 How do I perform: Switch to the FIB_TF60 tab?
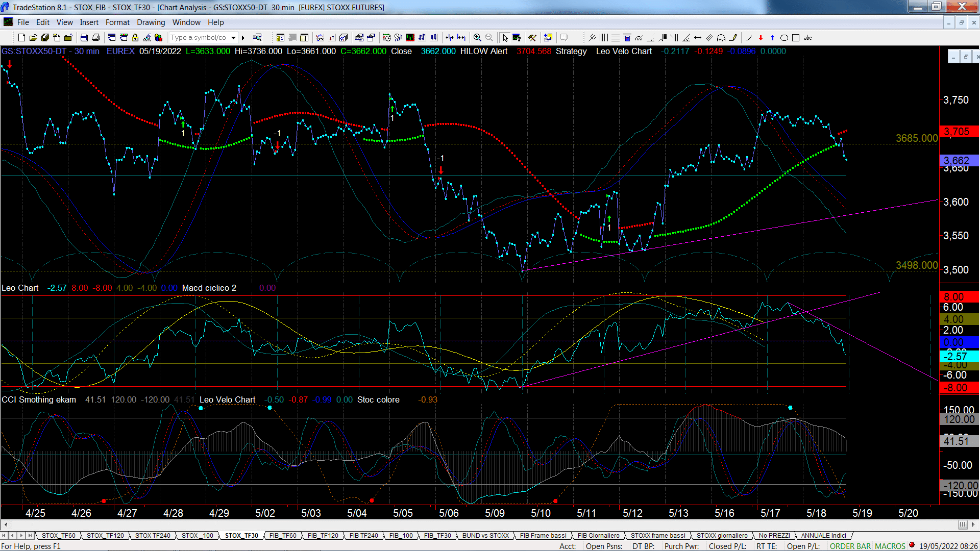[283, 535]
